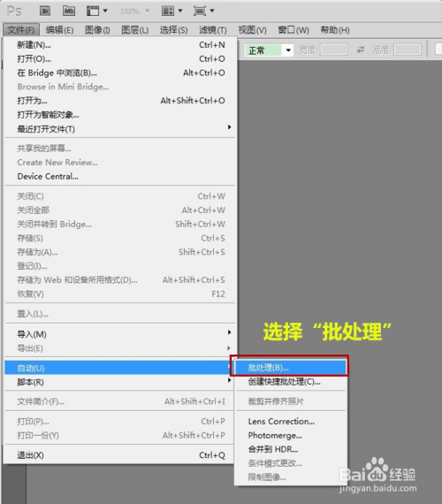Click the 高度 height input field

(x=408, y=50)
